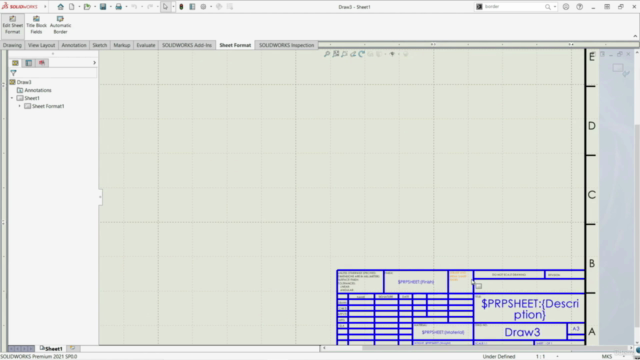Open the Print dropdown arrow

click(126, 7)
